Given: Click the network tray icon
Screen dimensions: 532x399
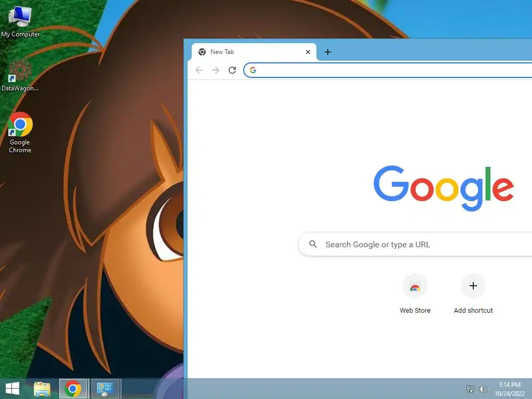Looking at the screenshot, I should tap(470, 389).
